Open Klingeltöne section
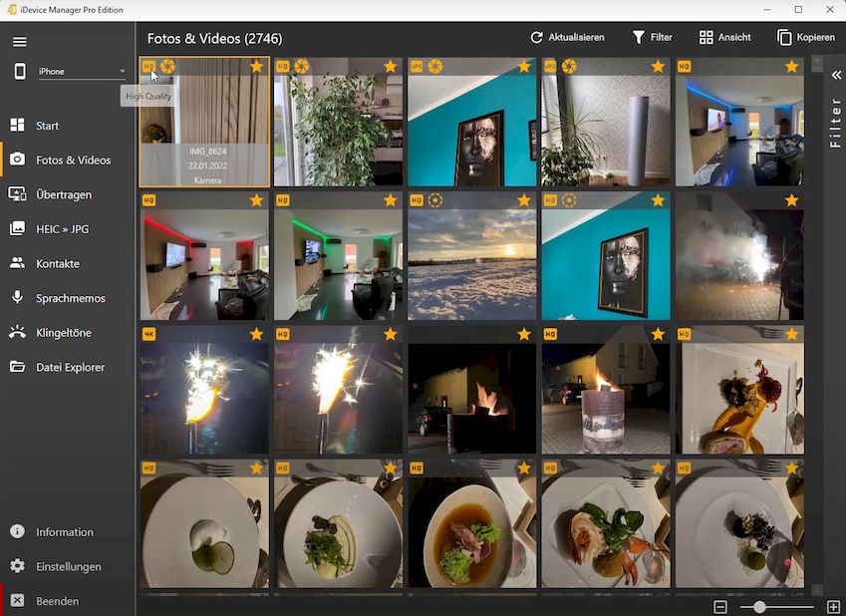The image size is (846, 616). pyautogui.click(x=64, y=333)
